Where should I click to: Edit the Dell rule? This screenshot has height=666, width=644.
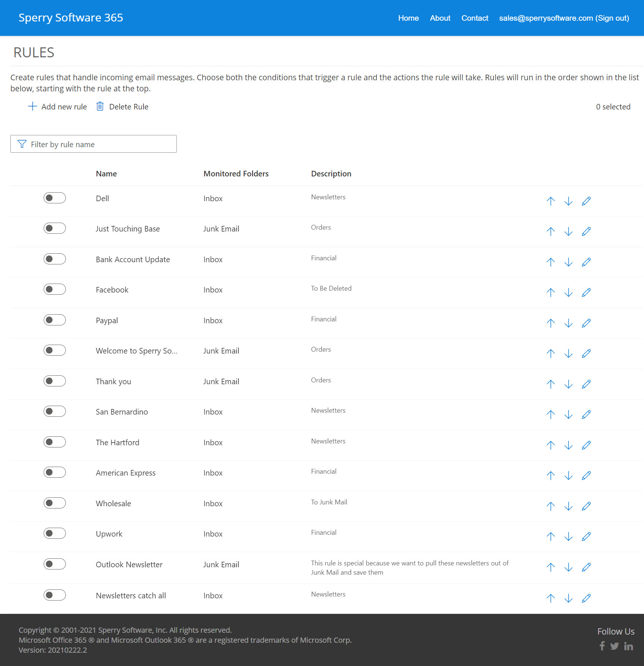coord(586,201)
